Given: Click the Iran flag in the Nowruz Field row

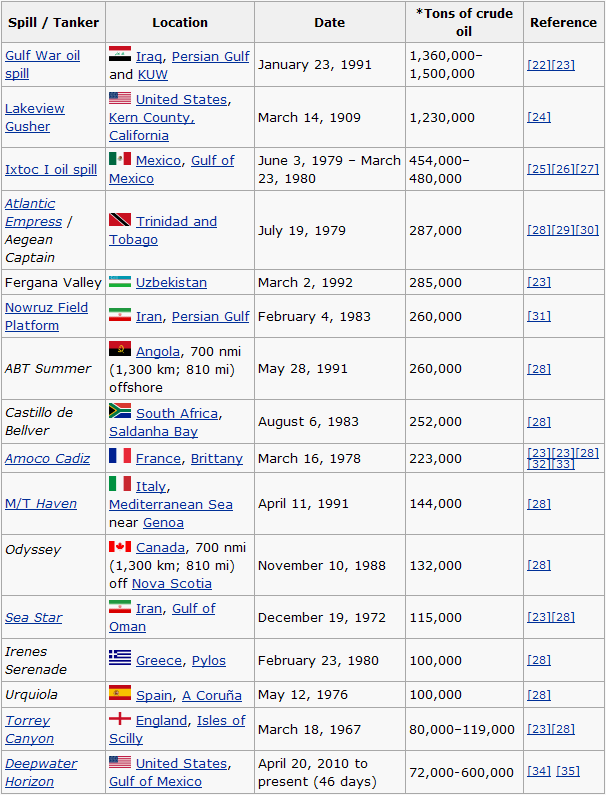Looking at the screenshot, I should coord(120,315).
